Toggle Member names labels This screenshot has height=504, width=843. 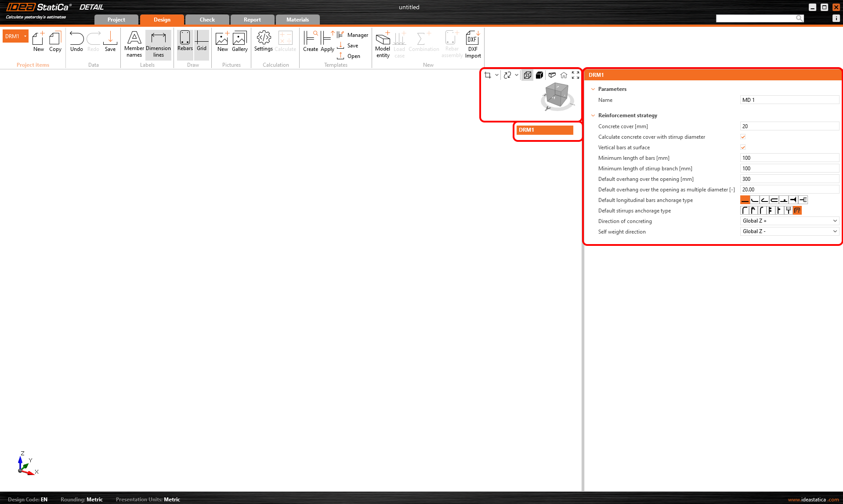[134, 44]
